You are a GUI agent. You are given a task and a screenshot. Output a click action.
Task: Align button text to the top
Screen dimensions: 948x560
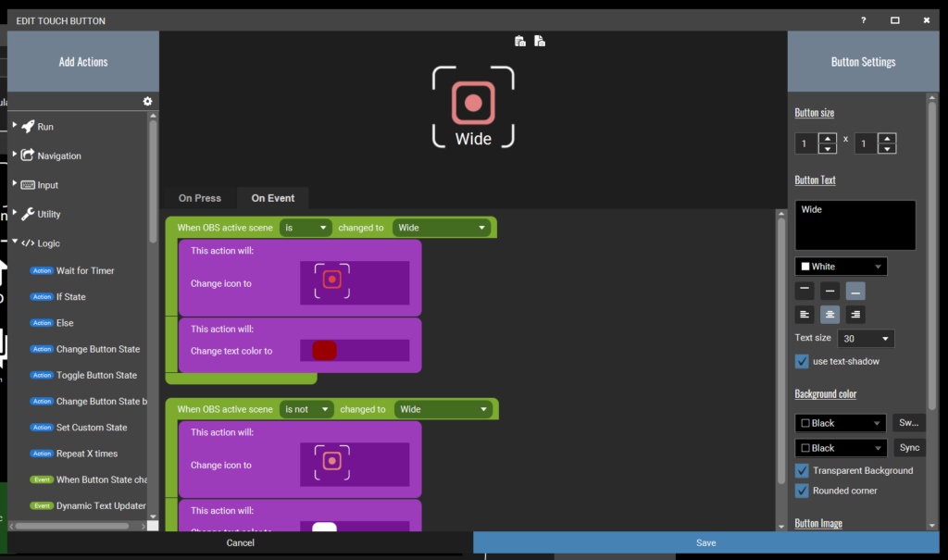coord(805,291)
